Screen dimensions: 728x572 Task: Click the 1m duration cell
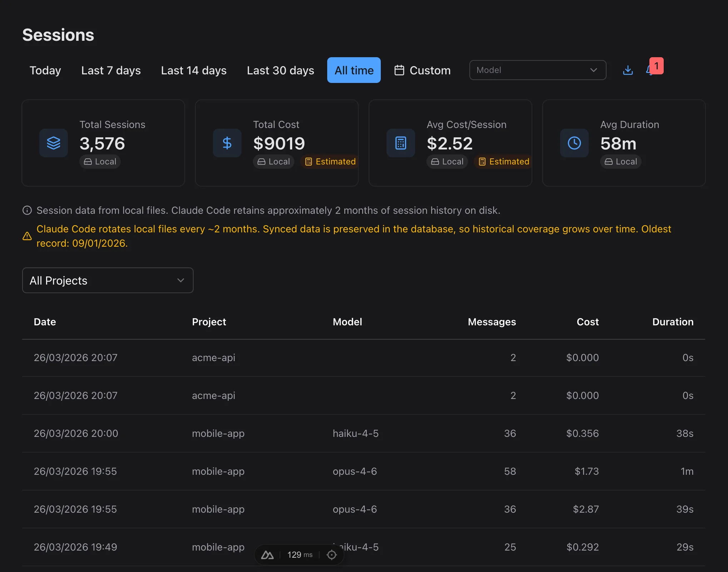pos(687,471)
